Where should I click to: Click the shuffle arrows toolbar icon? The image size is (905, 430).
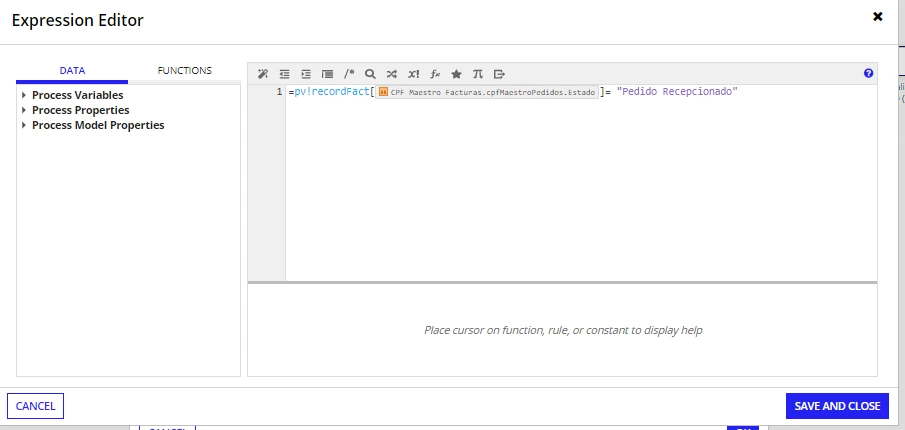pos(392,74)
